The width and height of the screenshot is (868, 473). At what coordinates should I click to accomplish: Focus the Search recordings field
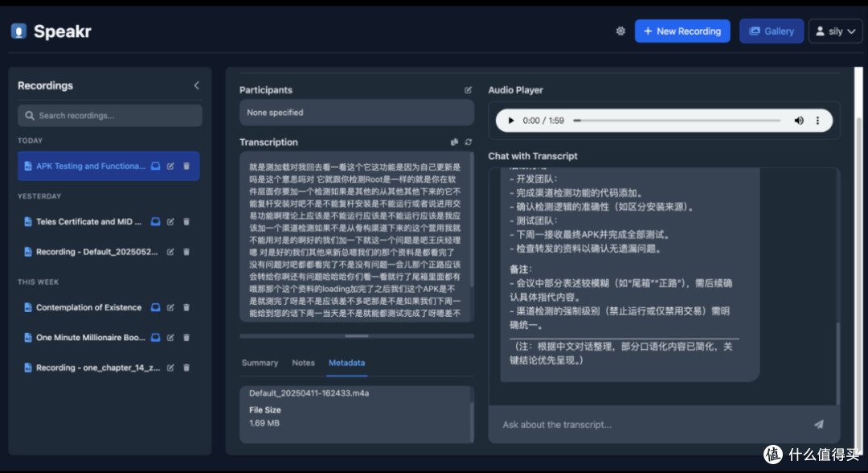click(109, 116)
